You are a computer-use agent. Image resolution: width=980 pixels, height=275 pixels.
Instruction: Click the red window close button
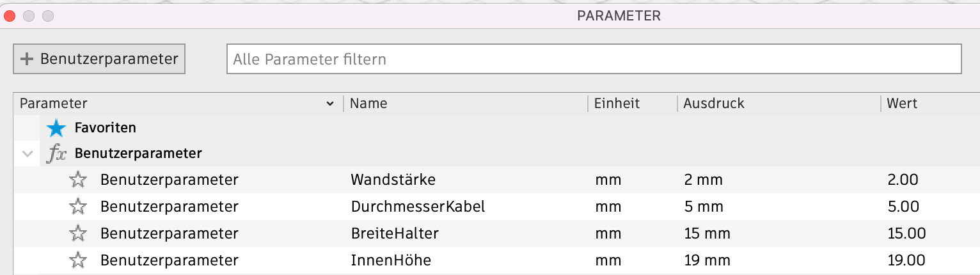[10, 15]
